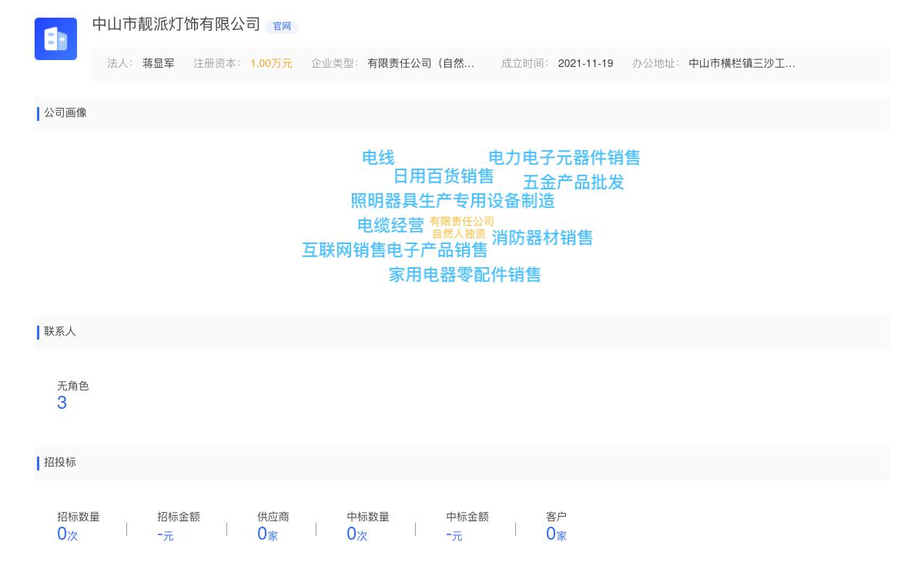The height and width of the screenshot is (579, 924).
Task: Select the 消防器材销售 keyword
Action: (x=543, y=238)
